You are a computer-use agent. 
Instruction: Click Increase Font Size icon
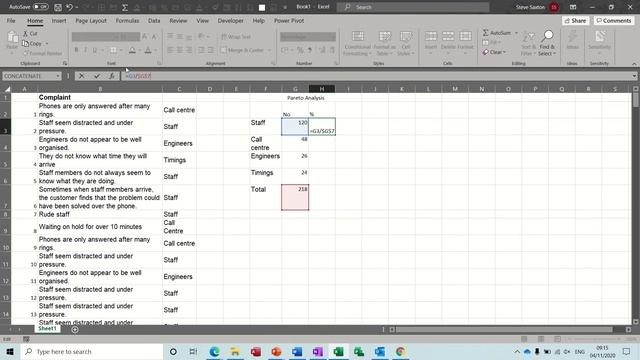click(x=144, y=37)
